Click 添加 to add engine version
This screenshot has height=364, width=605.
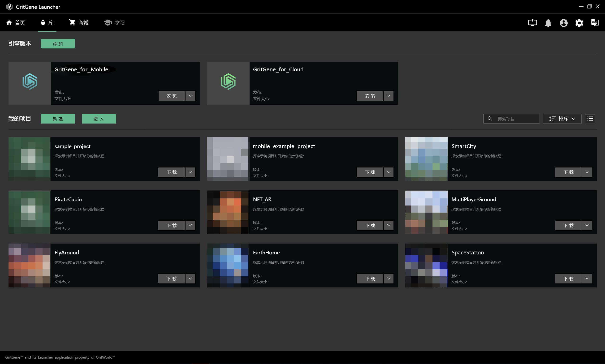pos(58,44)
